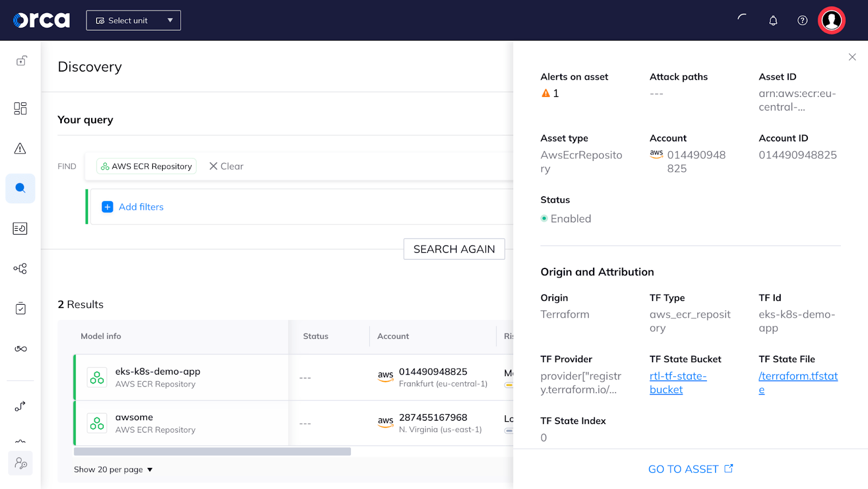This screenshot has height=489, width=868.
Task: Open the Alerts page from the sidebar
Action: (20, 148)
